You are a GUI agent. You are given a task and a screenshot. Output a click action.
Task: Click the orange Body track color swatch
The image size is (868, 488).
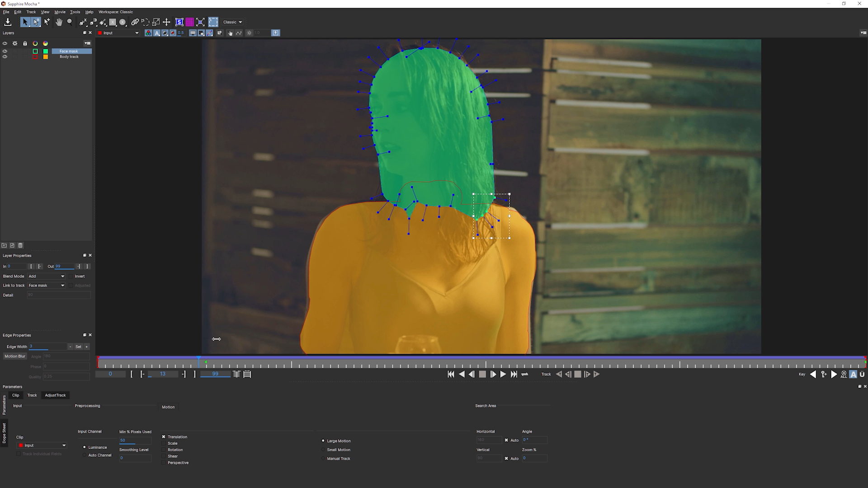[x=46, y=57]
